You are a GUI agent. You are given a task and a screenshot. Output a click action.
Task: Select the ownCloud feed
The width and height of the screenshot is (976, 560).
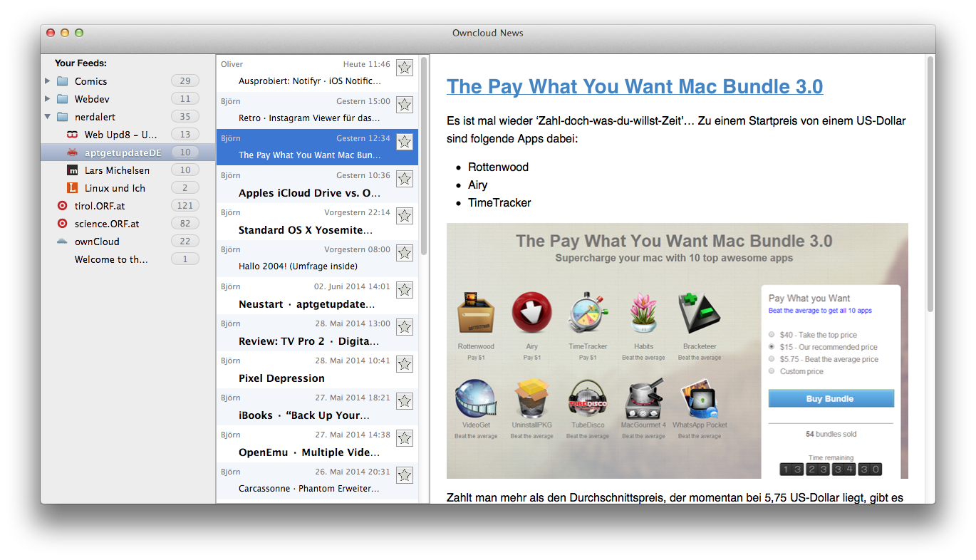click(x=128, y=241)
